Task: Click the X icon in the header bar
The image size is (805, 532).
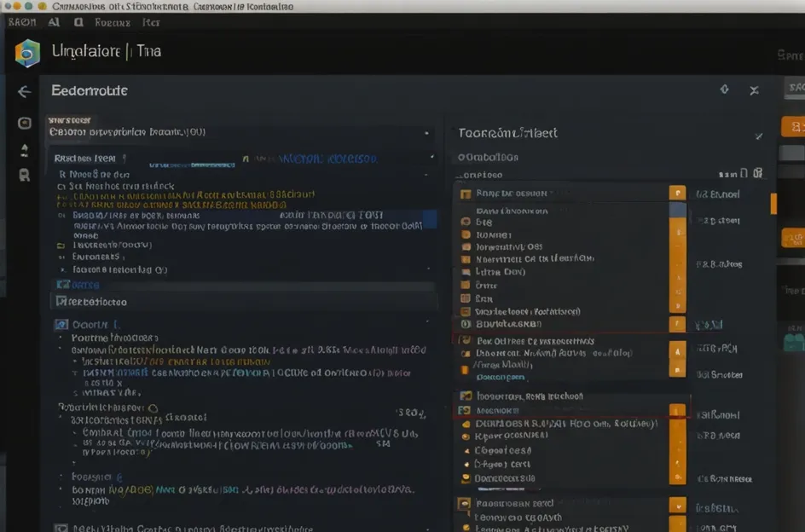Action: (754, 90)
